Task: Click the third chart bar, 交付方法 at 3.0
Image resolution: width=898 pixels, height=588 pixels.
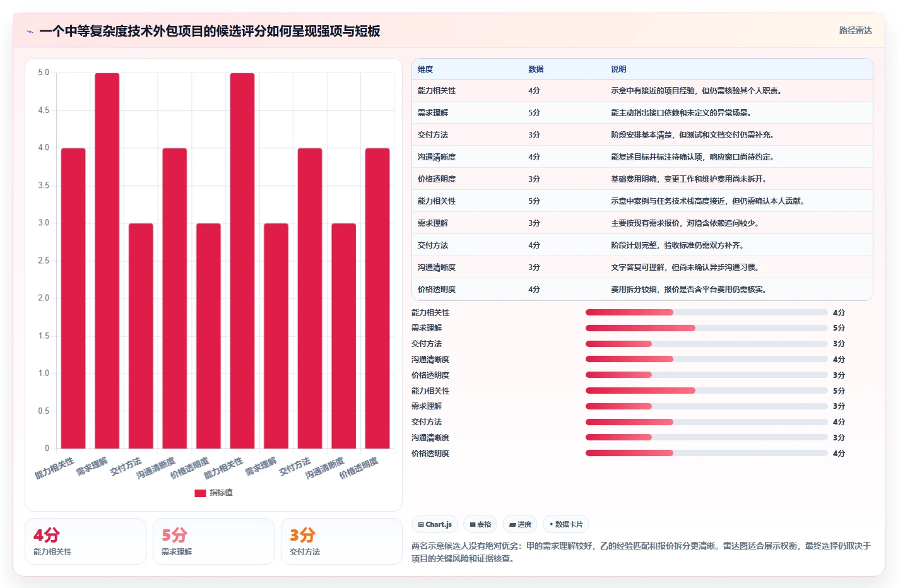Action: pos(141,336)
